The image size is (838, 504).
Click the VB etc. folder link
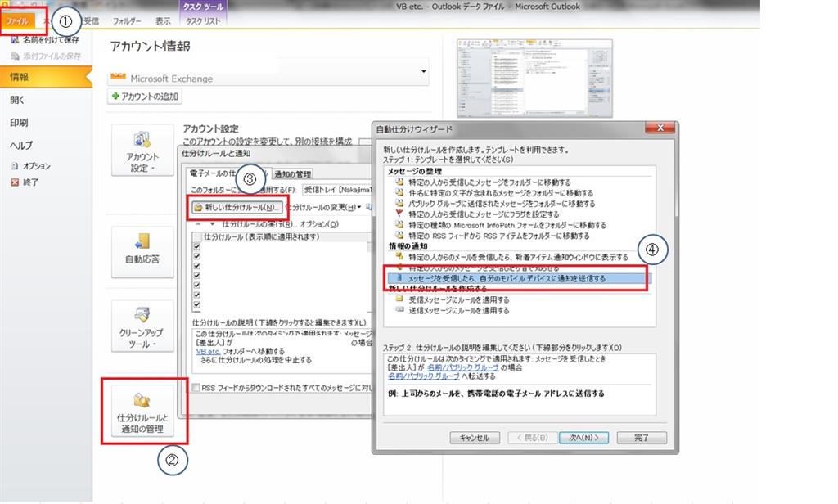point(208,351)
